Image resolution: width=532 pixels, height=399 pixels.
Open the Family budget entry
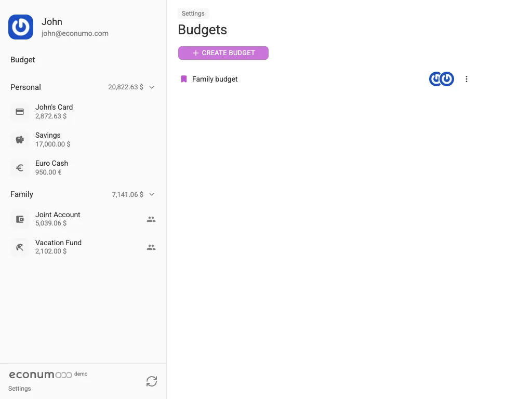coord(215,79)
